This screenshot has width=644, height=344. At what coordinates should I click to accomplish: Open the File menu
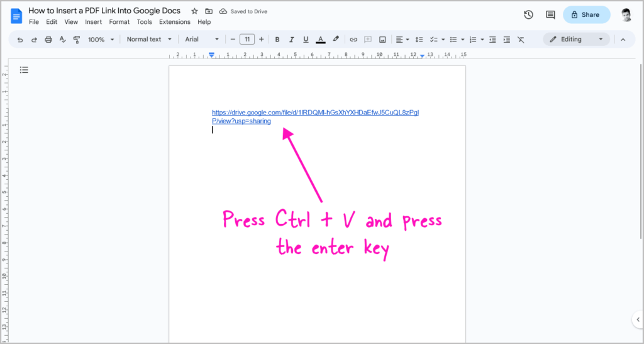34,22
